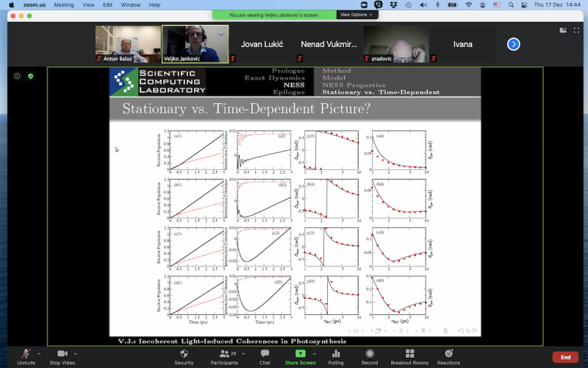Click the Zoom camera icon in menu bar

[364, 5]
